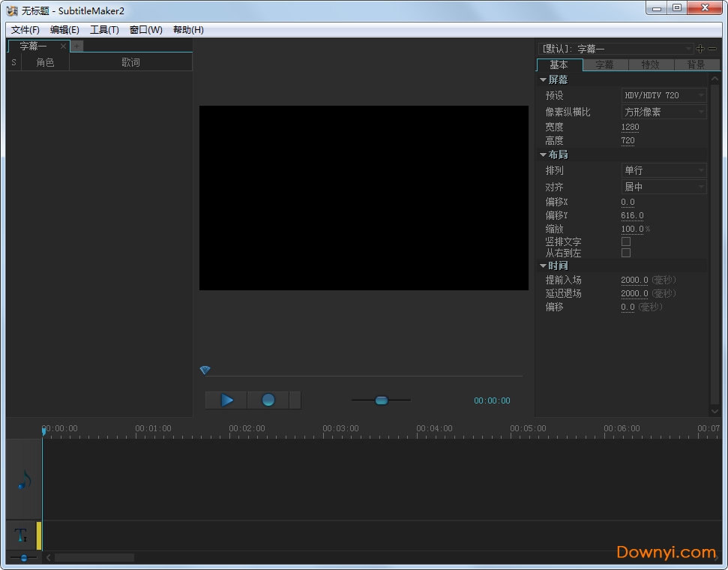Enable the 竖排文字 checkbox
The width and height of the screenshot is (728, 570).
tap(626, 242)
